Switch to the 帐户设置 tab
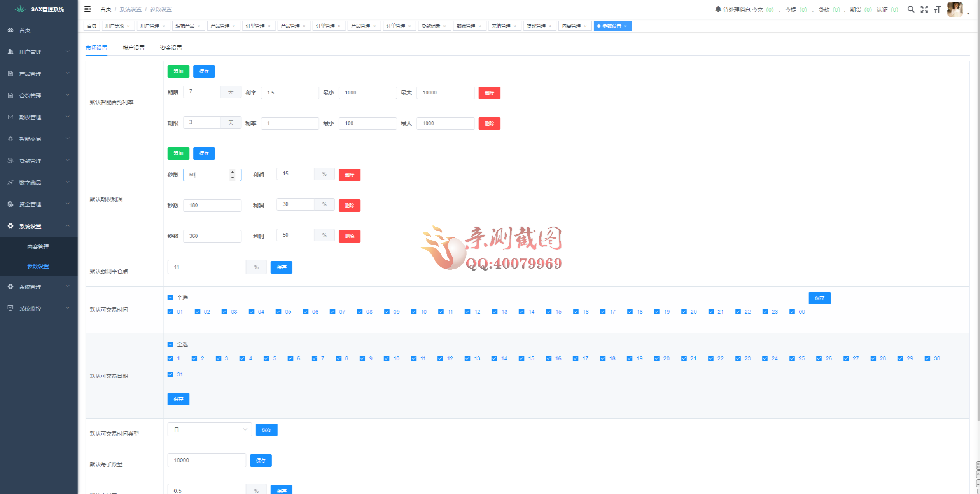Image resolution: width=980 pixels, height=494 pixels. coord(134,48)
